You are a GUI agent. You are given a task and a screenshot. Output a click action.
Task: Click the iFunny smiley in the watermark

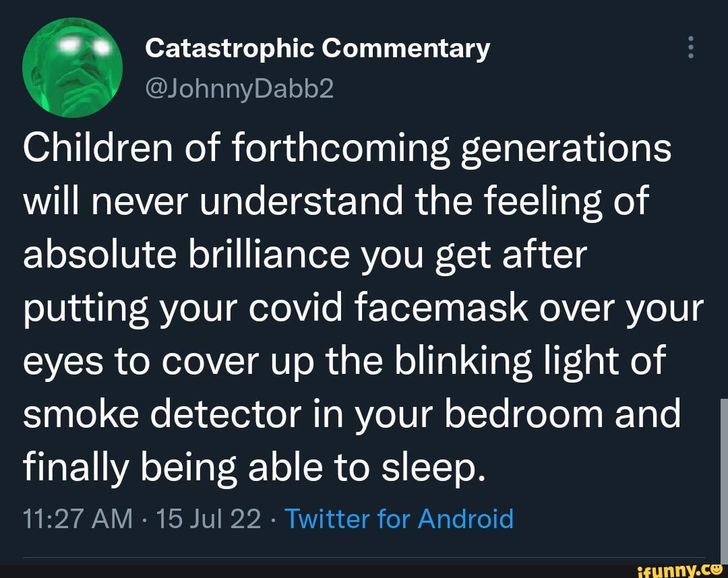[717, 569]
